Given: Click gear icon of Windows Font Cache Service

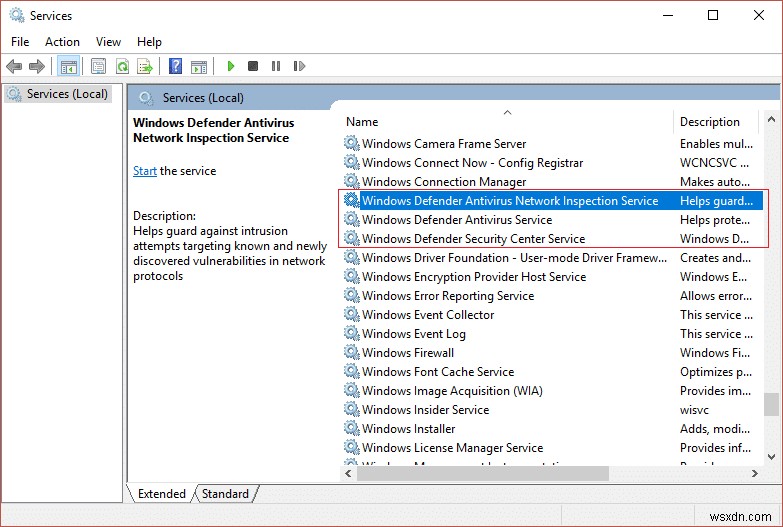Looking at the screenshot, I should pos(352,371).
